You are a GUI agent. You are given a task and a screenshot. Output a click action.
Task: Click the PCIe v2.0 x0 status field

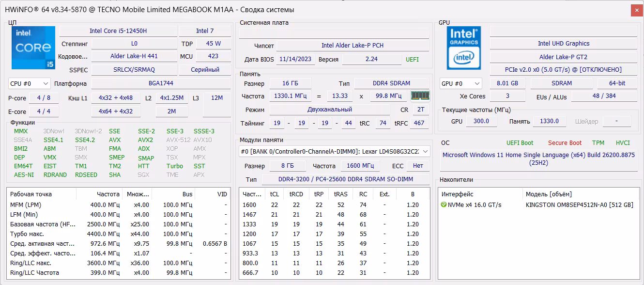[x=564, y=70]
